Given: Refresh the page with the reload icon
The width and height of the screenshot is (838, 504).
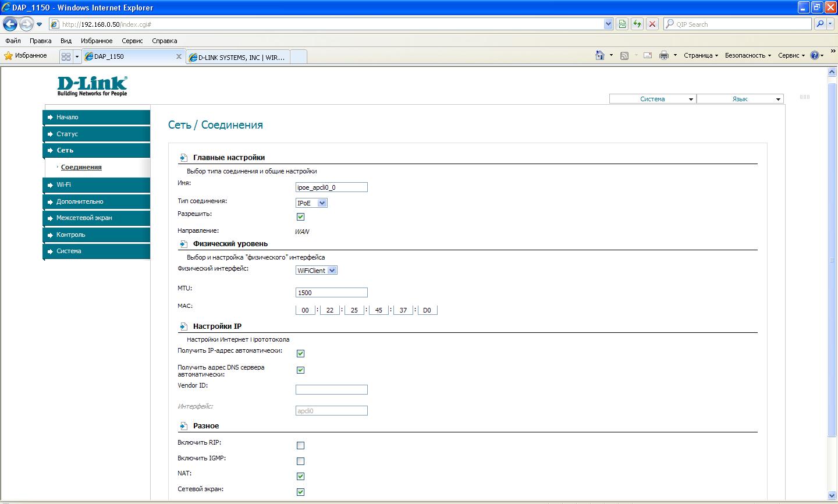Looking at the screenshot, I should (x=637, y=24).
